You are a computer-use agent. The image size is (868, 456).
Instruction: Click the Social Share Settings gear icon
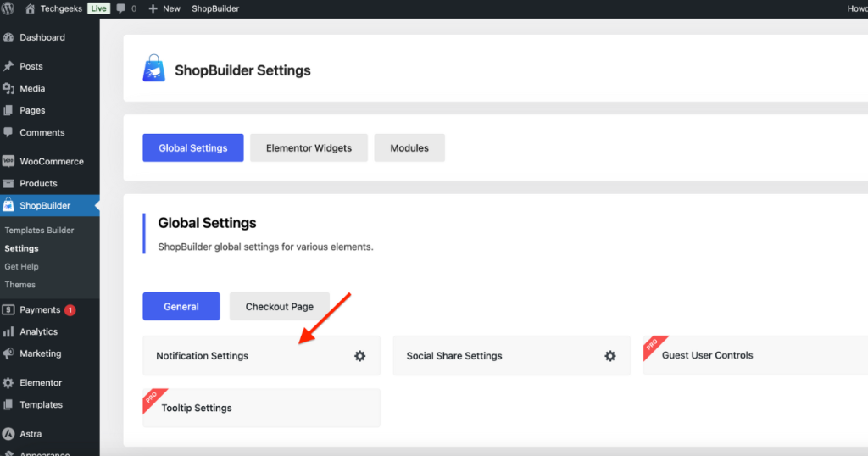click(x=610, y=356)
